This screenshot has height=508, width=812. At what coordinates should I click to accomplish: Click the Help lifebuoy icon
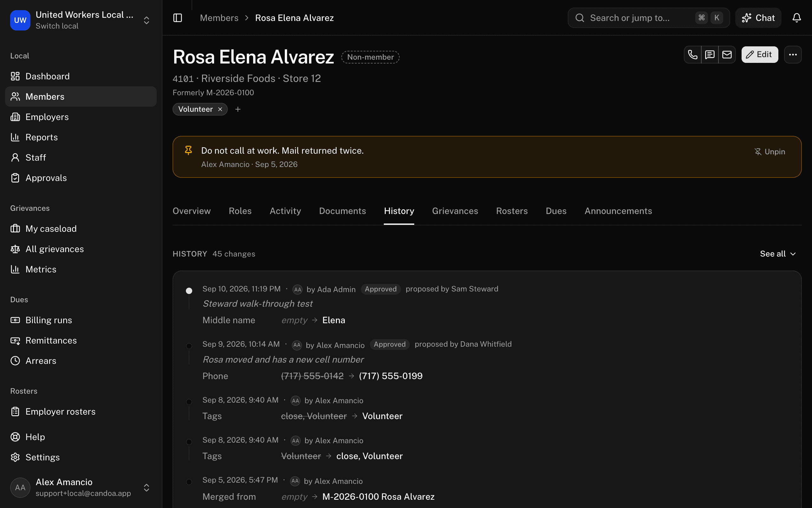pyautogui.click(x=15, y=437)
